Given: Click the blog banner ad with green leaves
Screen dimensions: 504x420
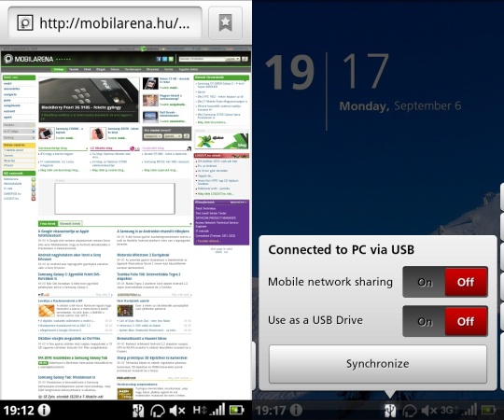Looking at the screenshot, I should 221,140.
